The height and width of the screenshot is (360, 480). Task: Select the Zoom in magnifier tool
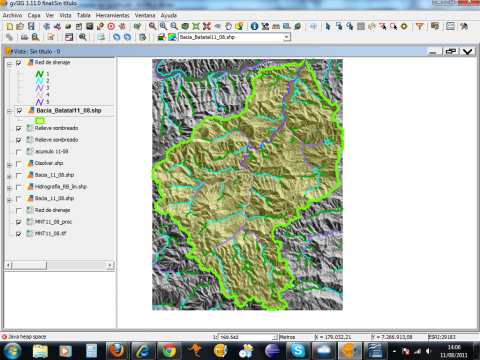[x=163, y=26]
